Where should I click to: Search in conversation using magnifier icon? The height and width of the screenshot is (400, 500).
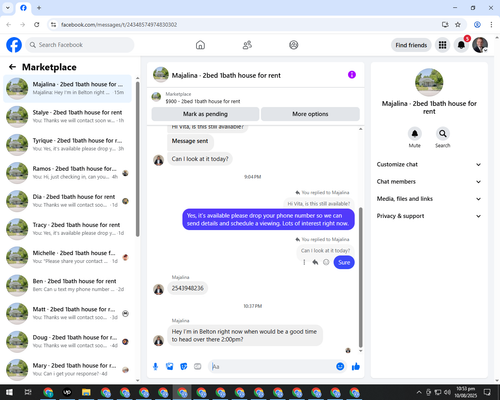443,134
